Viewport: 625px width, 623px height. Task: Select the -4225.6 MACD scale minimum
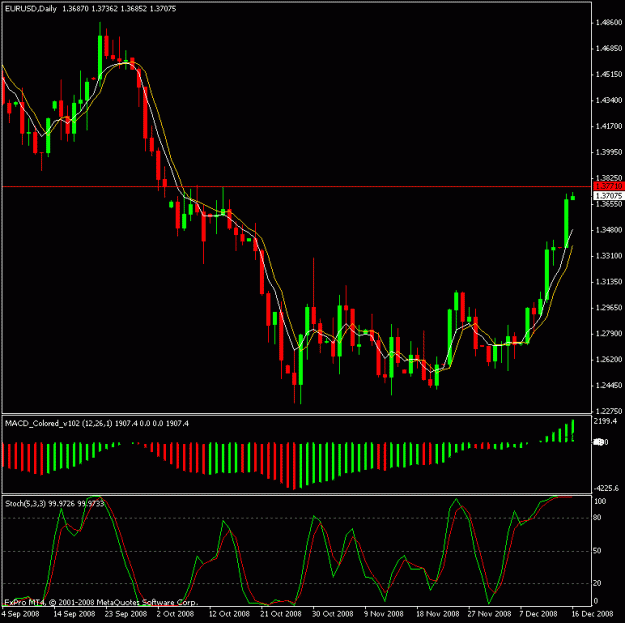tap(606, 488)
